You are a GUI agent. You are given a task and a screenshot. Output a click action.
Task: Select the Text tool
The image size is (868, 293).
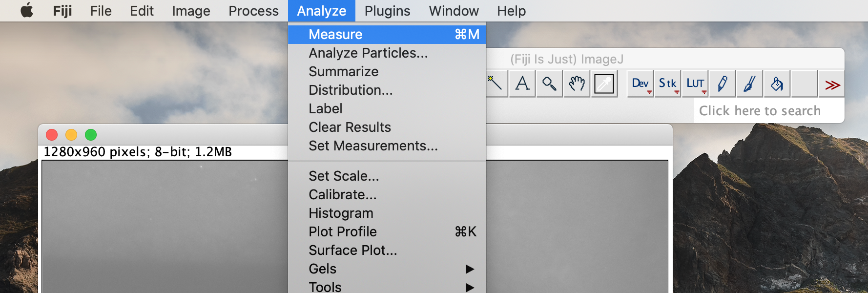tap(522, 84)
